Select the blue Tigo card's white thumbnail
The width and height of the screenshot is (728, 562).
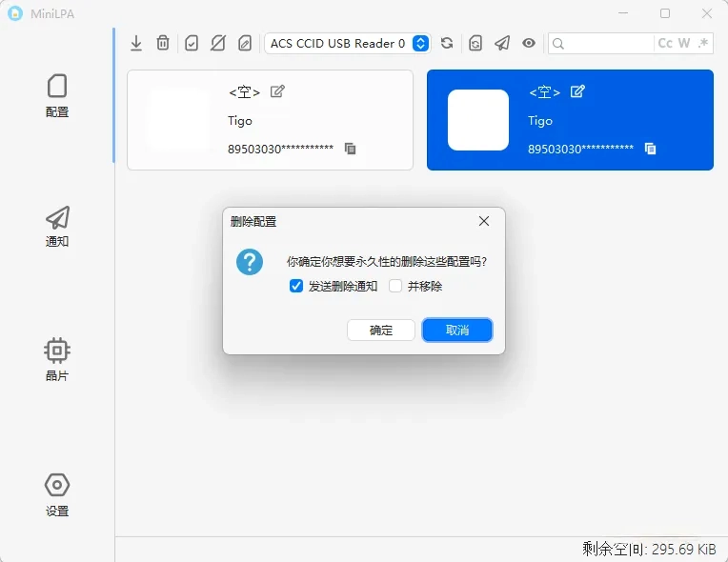[x=477, y=120]
